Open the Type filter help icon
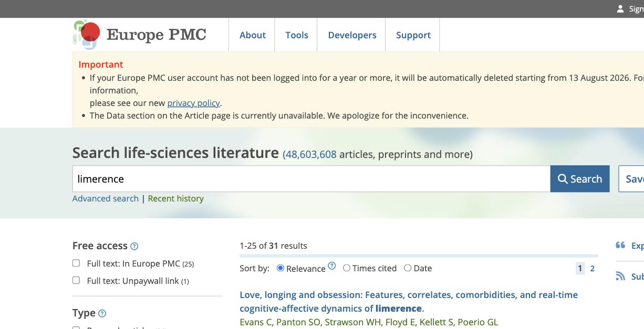The height and width of the screenshot is (329, 644). [x=102, y=313]
